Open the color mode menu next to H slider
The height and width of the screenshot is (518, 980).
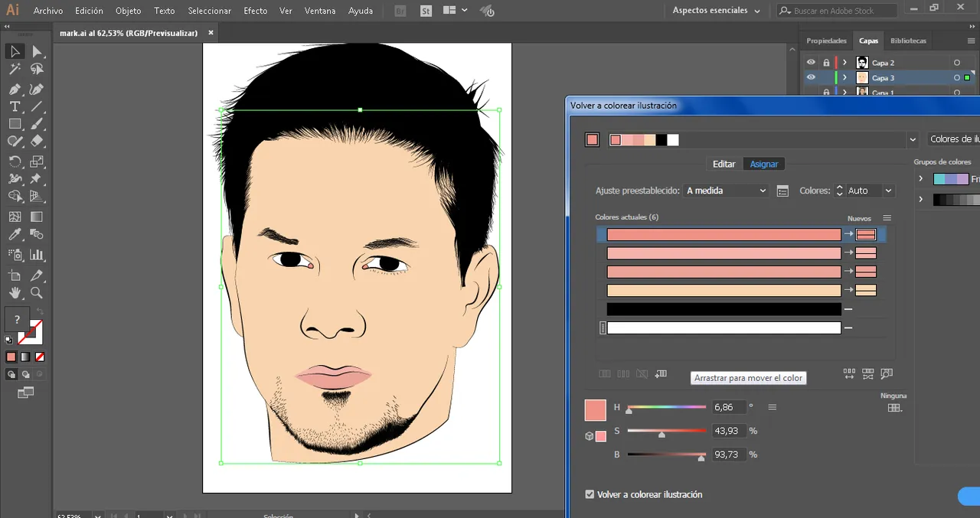[x=772, y=407]
